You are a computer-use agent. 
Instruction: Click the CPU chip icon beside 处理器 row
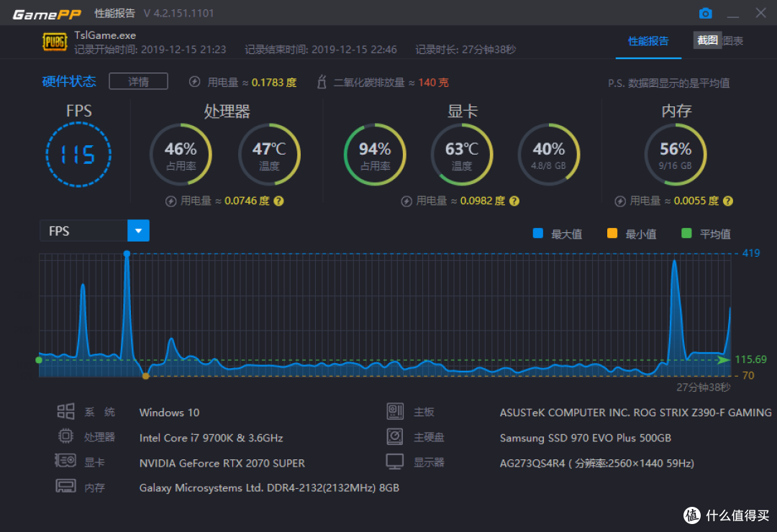65,436
